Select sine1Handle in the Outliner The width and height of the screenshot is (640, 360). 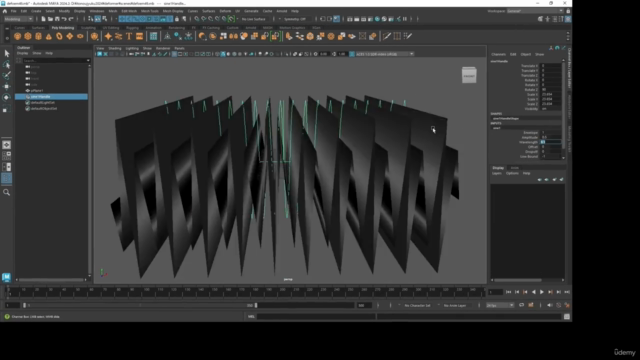[x=51, y=97]
